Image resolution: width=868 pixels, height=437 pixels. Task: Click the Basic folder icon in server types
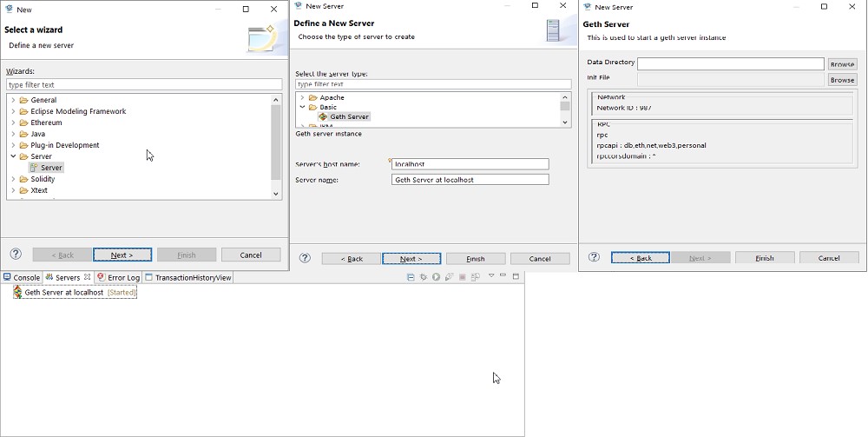[x=312, y=107]
